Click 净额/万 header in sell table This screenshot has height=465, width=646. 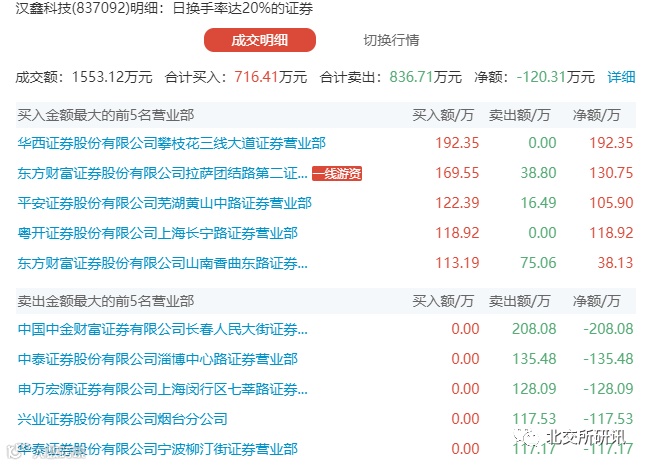(x=597, y=301)
